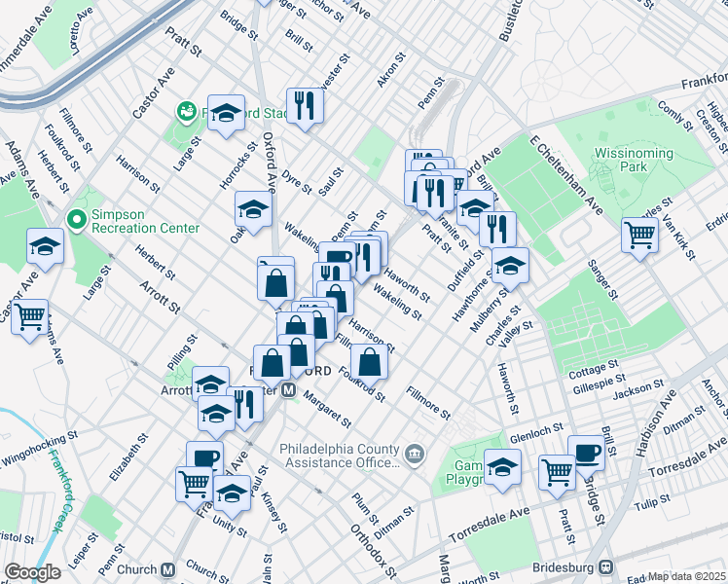Select the grocery cart marker near Adams Ave
Screen dimensions: 728x584
pyautogui.click(x=30, y=316)
